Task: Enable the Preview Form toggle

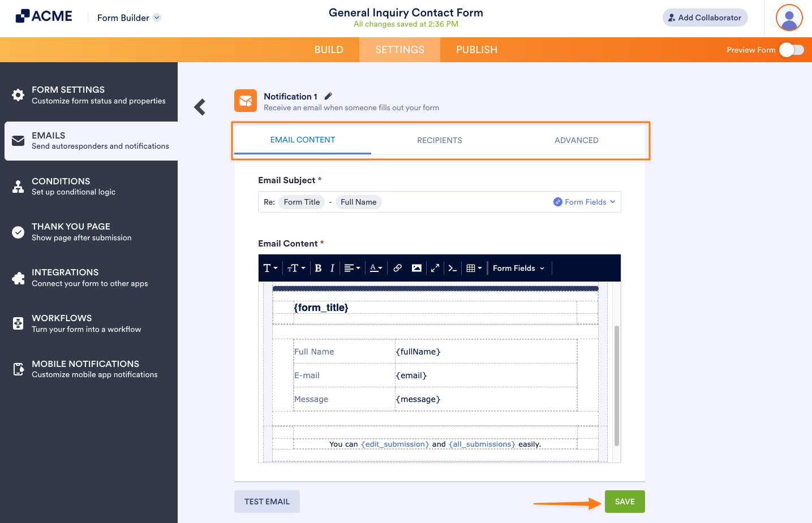Action: (x=792, y=50)
